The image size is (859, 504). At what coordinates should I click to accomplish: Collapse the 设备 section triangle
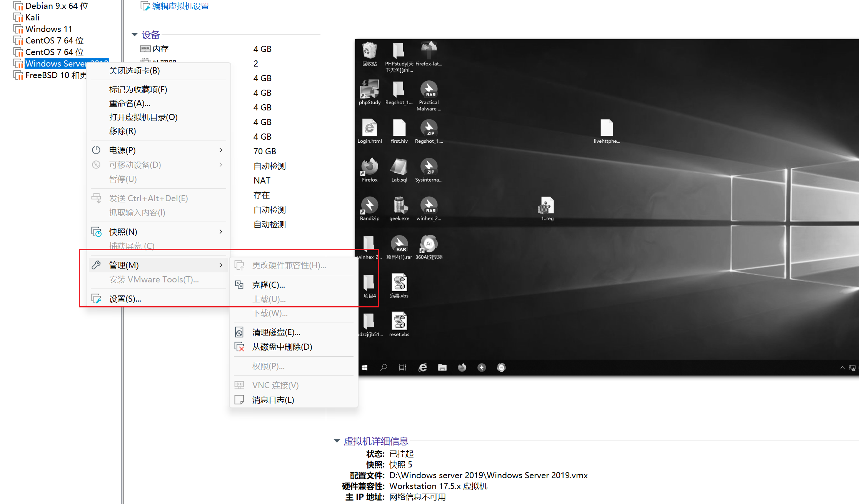(135, 35)
